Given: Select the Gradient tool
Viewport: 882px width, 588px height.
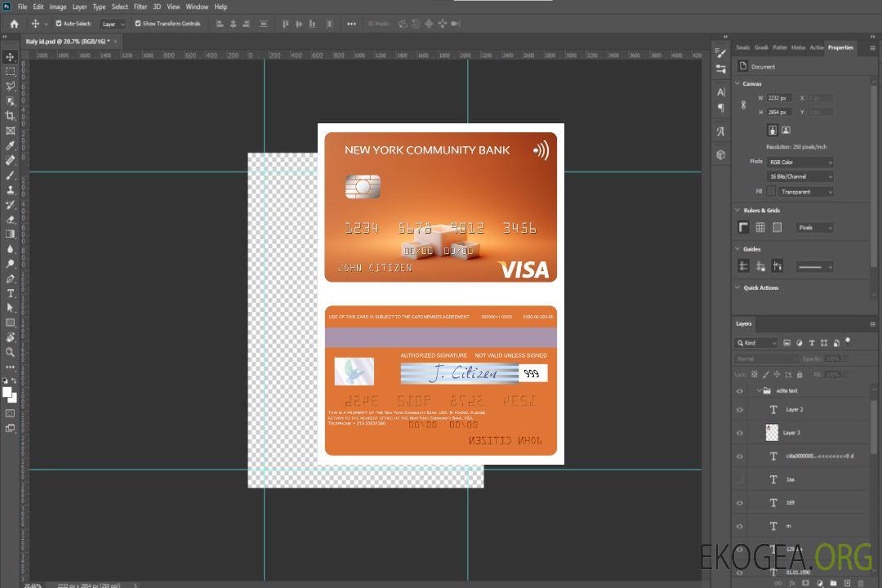Looking at the screenshot, I should [10, 234].
